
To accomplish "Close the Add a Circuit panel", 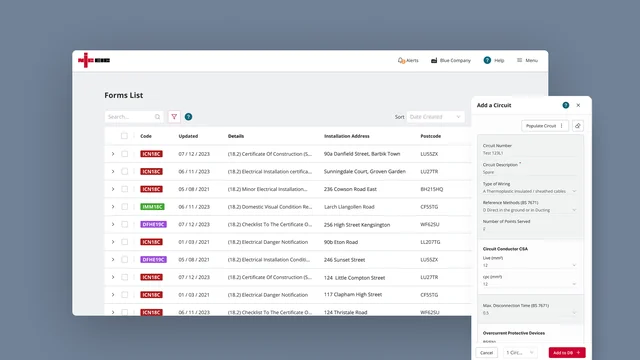I will tap(578, 105).
